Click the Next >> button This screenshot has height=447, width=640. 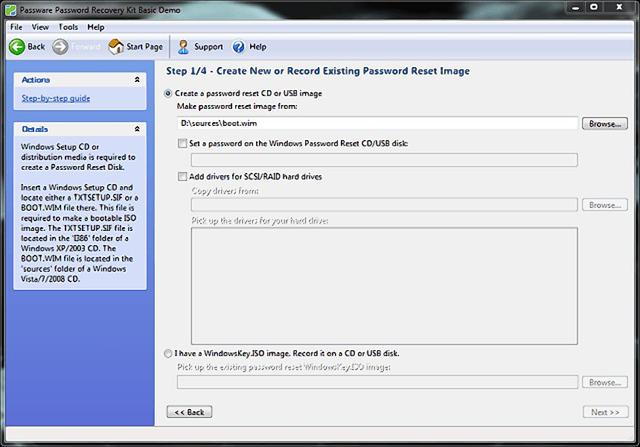605,412
